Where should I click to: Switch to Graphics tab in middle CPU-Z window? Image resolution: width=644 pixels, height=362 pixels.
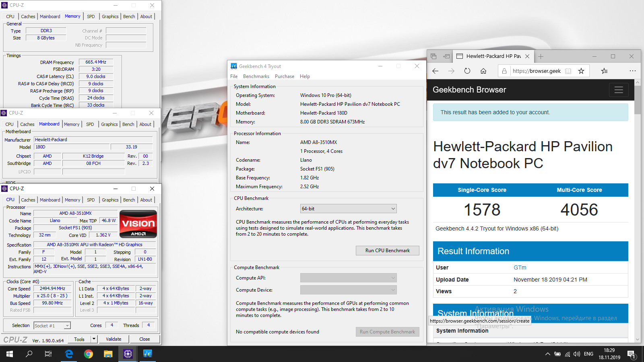[x=109, y=124]
